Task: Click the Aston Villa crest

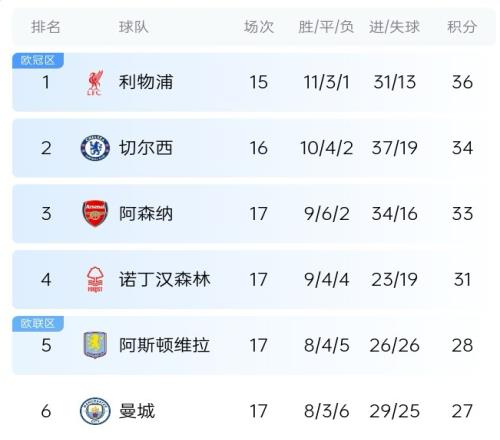Action: tap(95, 345)
